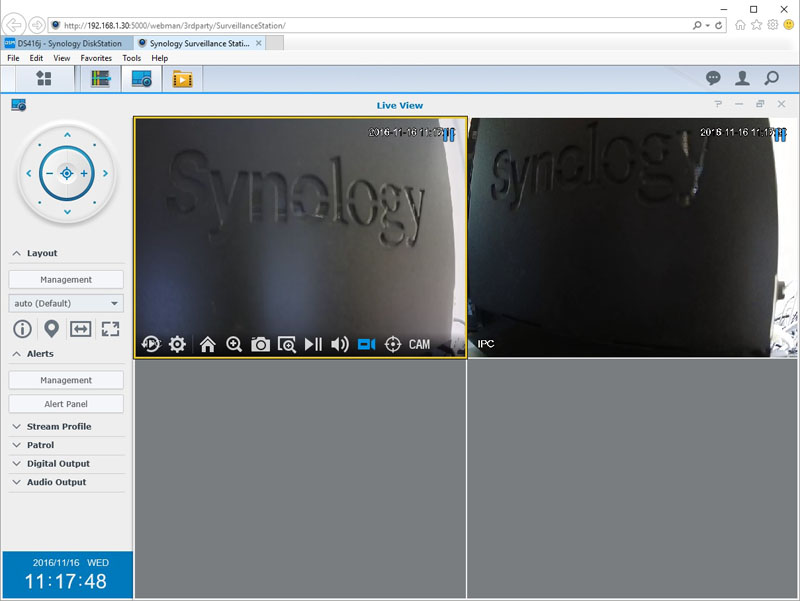Image resolution: width=800 pixels, height=601 pixels.
Task: Activate digital zoom on CAM feed
Action: click(234, 344)
